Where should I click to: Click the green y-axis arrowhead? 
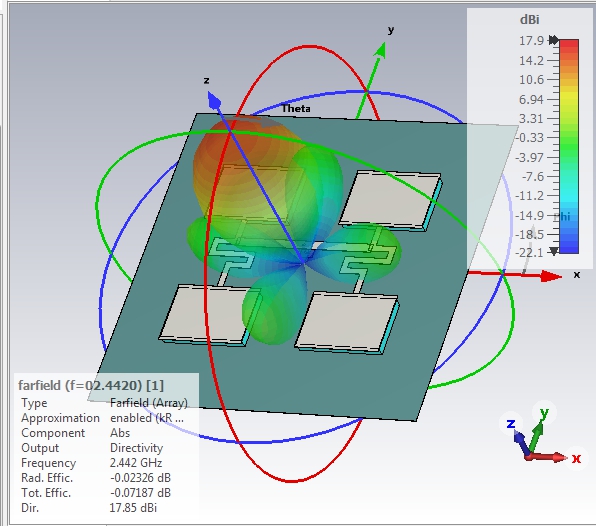tap(380, 50)
